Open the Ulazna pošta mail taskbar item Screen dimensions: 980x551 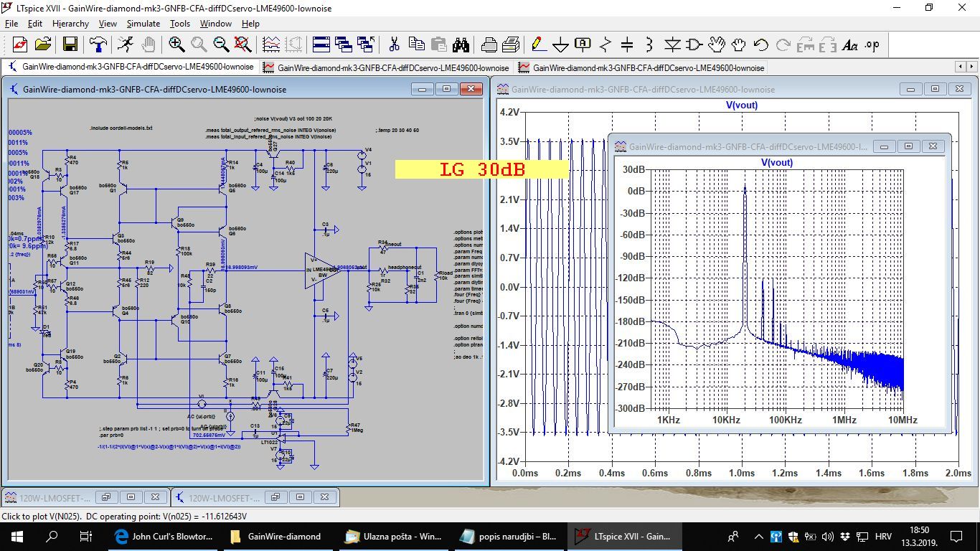pyautogui.click(x=393, y=536)
